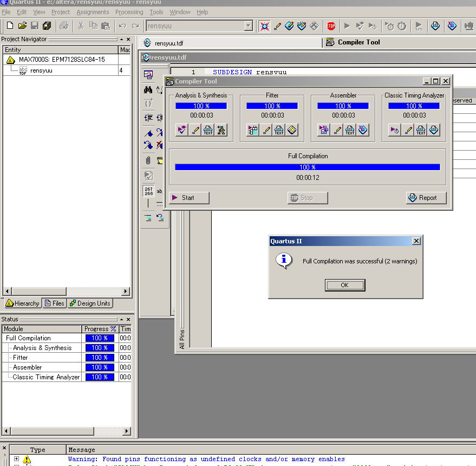Print using the printer icon

point(64,26)
